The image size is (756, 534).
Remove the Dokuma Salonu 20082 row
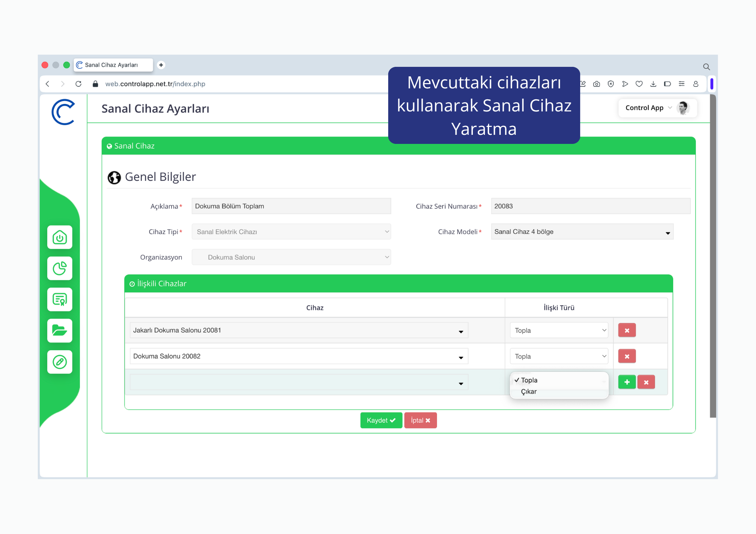(x=627, y=356)
